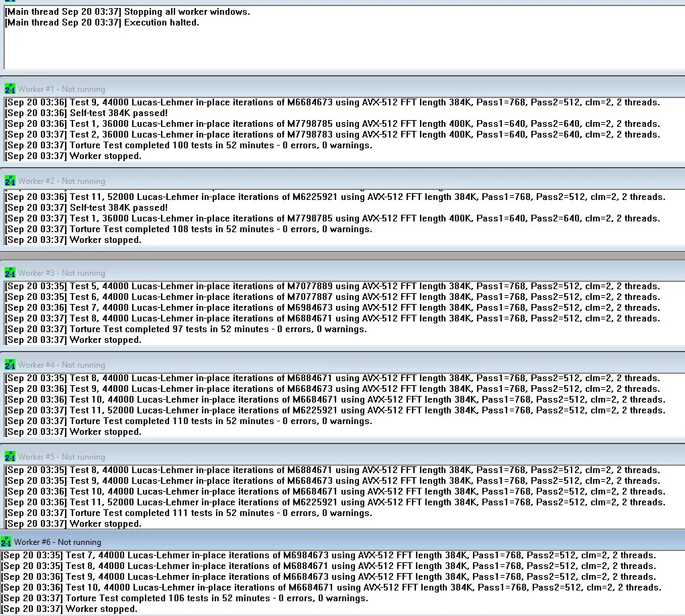The height and width of the screenshot is (616, 685).
Task: Select the 'Worker #3 - Not running' title bar
Action: (342, 272)
